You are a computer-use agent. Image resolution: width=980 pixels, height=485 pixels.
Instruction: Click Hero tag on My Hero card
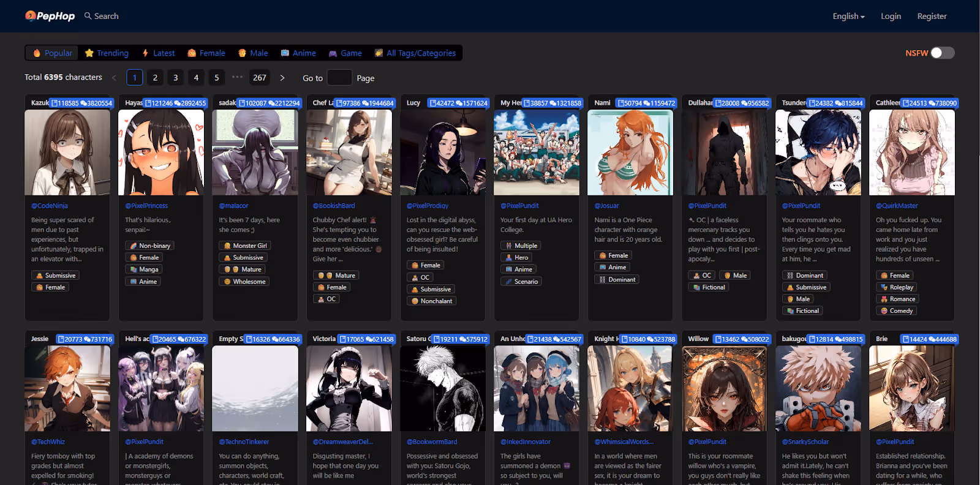tap(516, 258)
